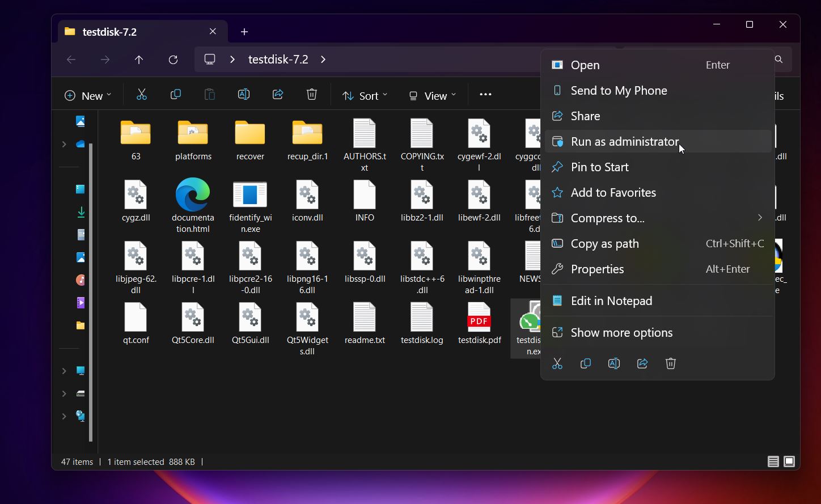Click the Share icon in the toolbar

pyautogui.click(x=278, y=95)
